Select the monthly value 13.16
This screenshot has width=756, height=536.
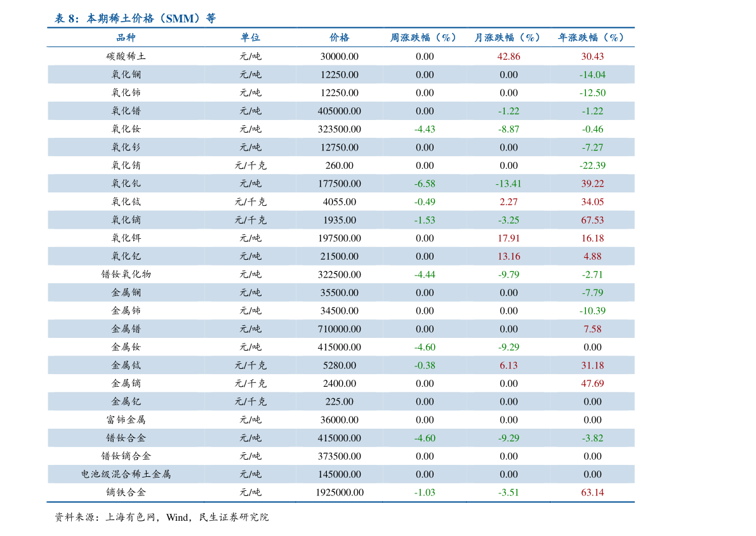(x=508, y=257)
